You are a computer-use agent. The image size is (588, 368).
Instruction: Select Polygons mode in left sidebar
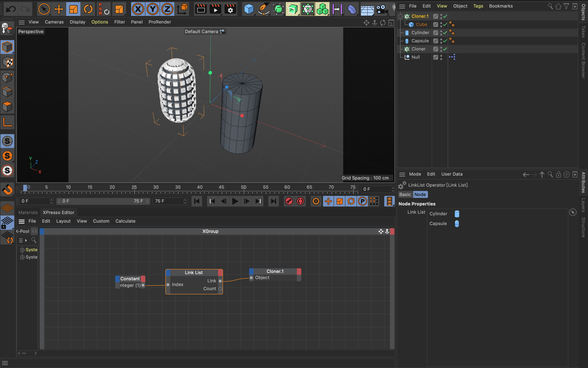[x=7, y=106]
